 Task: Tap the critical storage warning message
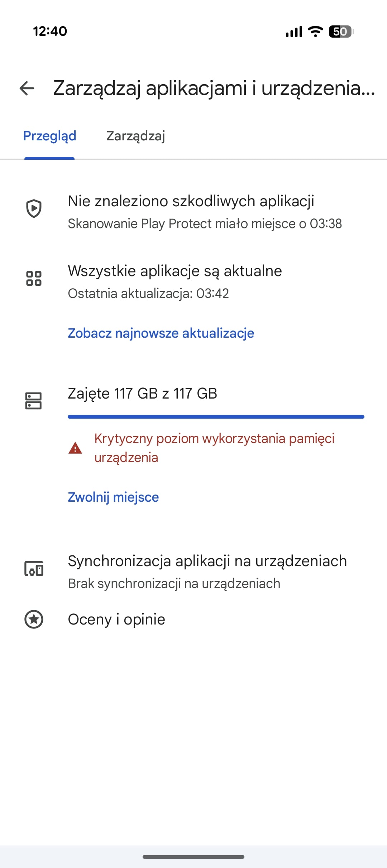[214, 448]
